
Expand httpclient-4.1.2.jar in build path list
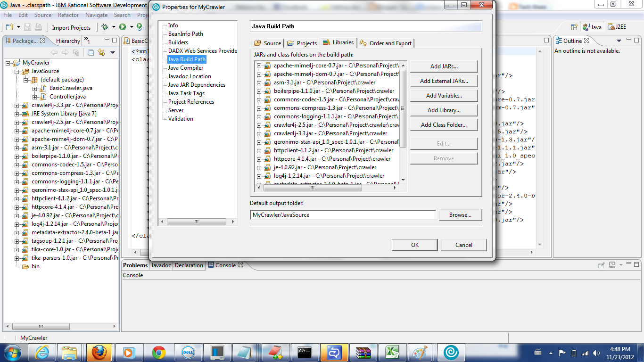[259, 150]
